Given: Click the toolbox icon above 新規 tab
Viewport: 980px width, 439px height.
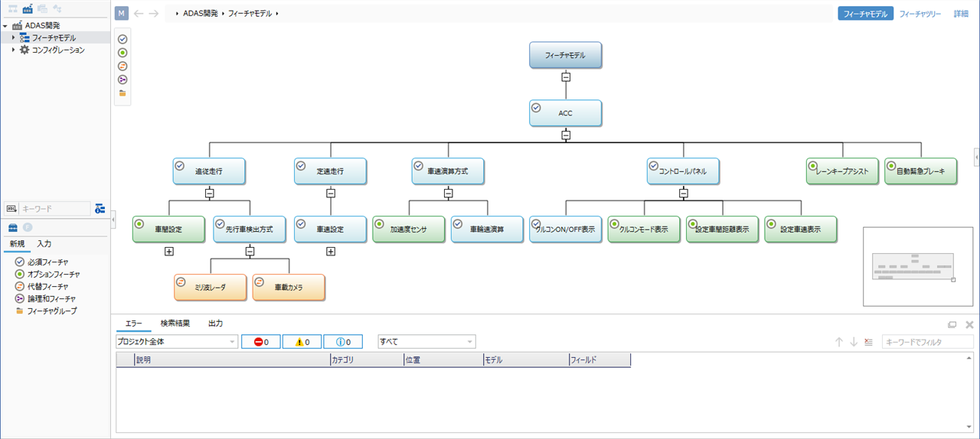Looking at the screenshot, I should tap(13, 227).
